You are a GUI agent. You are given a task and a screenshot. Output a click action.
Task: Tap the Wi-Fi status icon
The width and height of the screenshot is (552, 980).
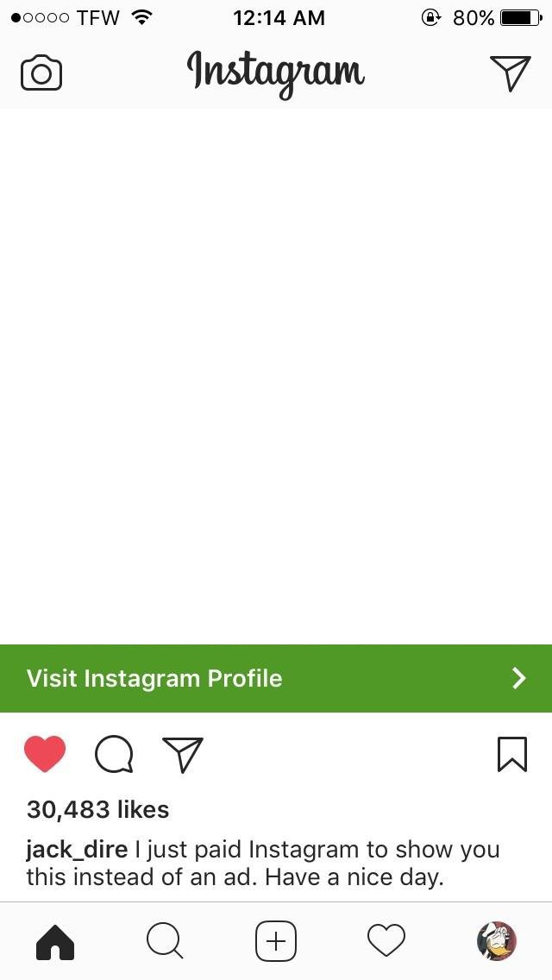pos(142,17)
